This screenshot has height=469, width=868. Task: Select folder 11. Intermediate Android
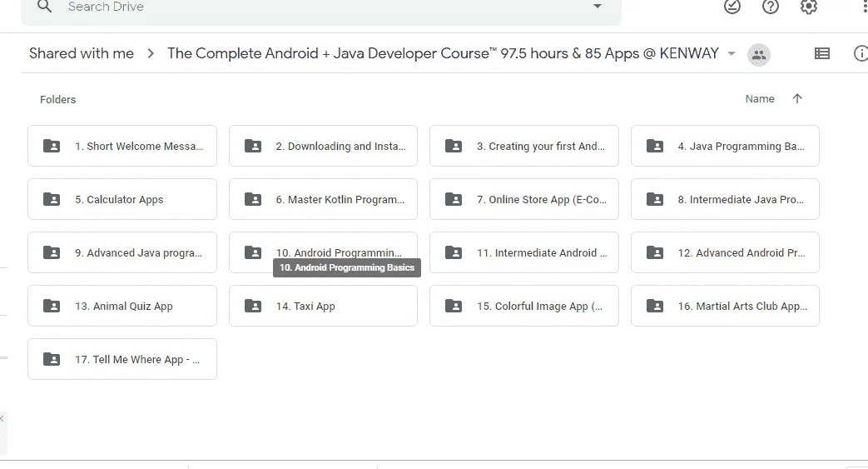tap(524, 252)
